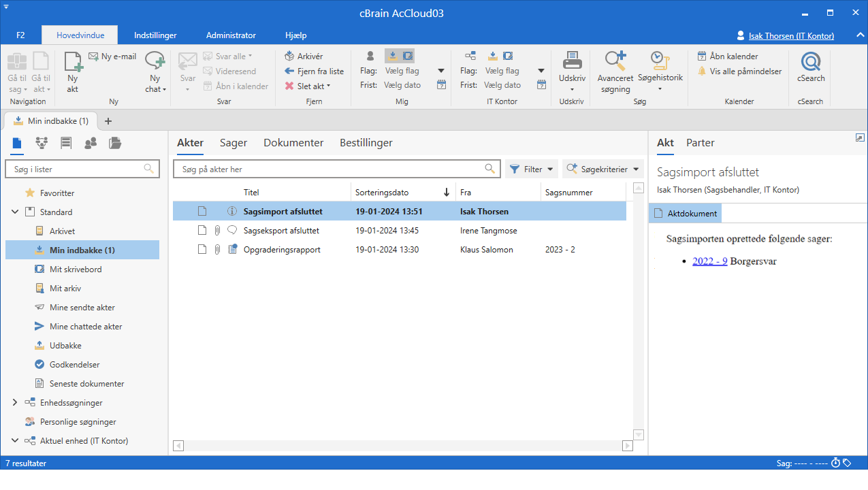The image size is (868, 490).
Task: Expand the Enhedssøgninger tree node
Action: pos(15,403)
